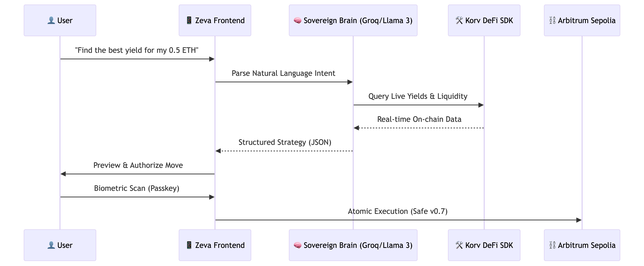This screenshot has width=644, height=266.
Task: Click the brain icon in top Sovereign Brain box
Action: [x=297, y=20]
